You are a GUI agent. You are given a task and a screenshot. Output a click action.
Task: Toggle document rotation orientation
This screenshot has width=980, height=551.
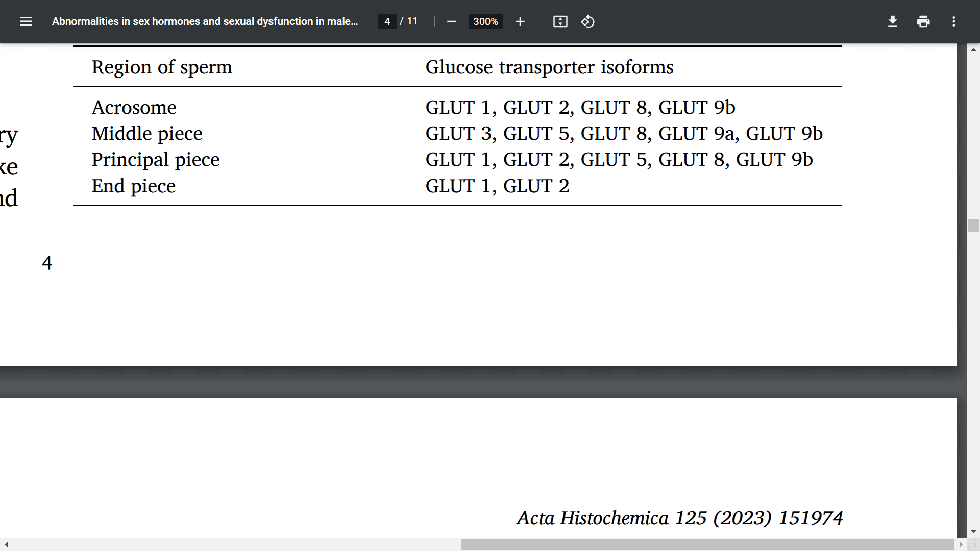tap(587, 21)
